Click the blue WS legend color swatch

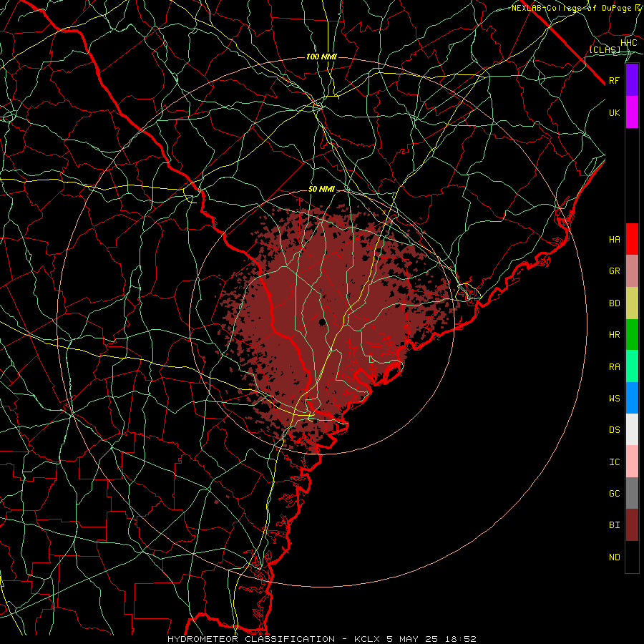point(632,398)
